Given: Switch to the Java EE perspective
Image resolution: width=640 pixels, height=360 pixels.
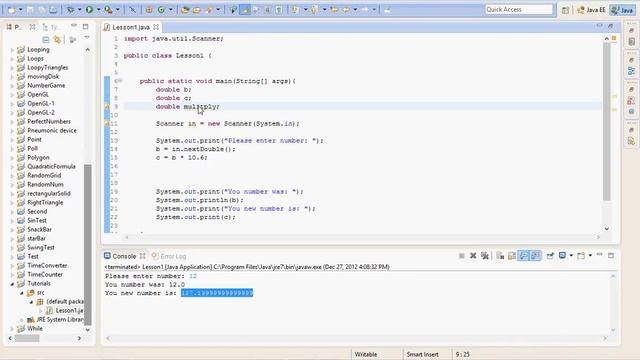Looking at the screenshot, I should pos(591,10).
